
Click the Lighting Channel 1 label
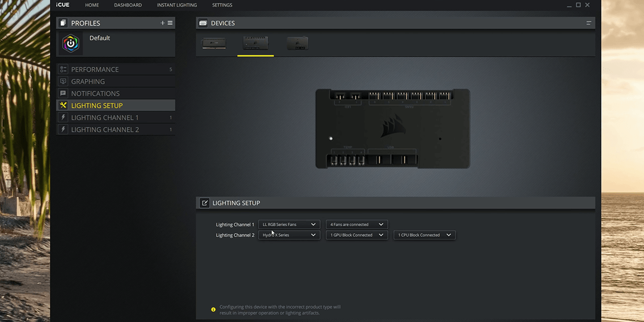[235, 224]
